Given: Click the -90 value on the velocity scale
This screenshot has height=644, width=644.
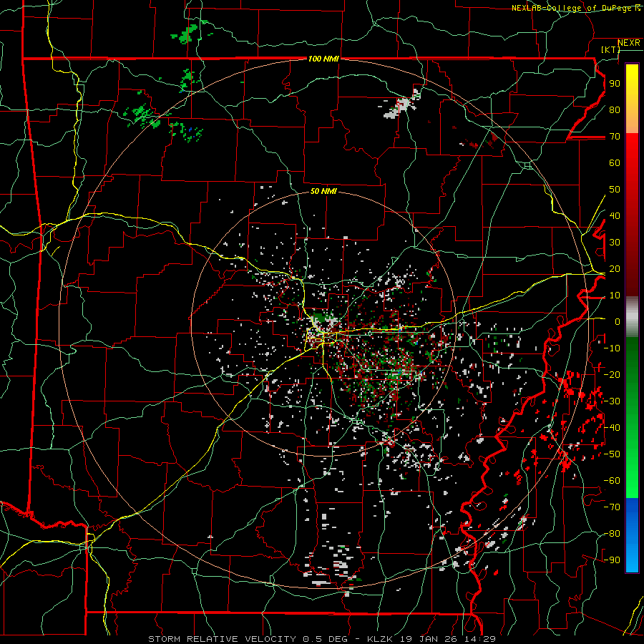Looking at the screenshot, I should point(612,560).
